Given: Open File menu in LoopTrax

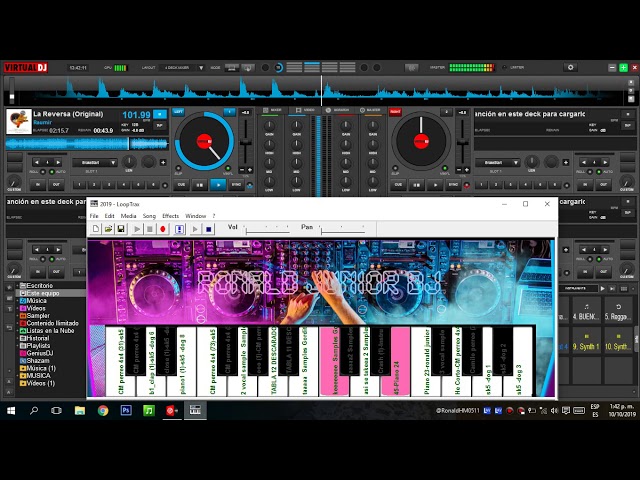Looking at the screenshot, I should pos(94,216).
